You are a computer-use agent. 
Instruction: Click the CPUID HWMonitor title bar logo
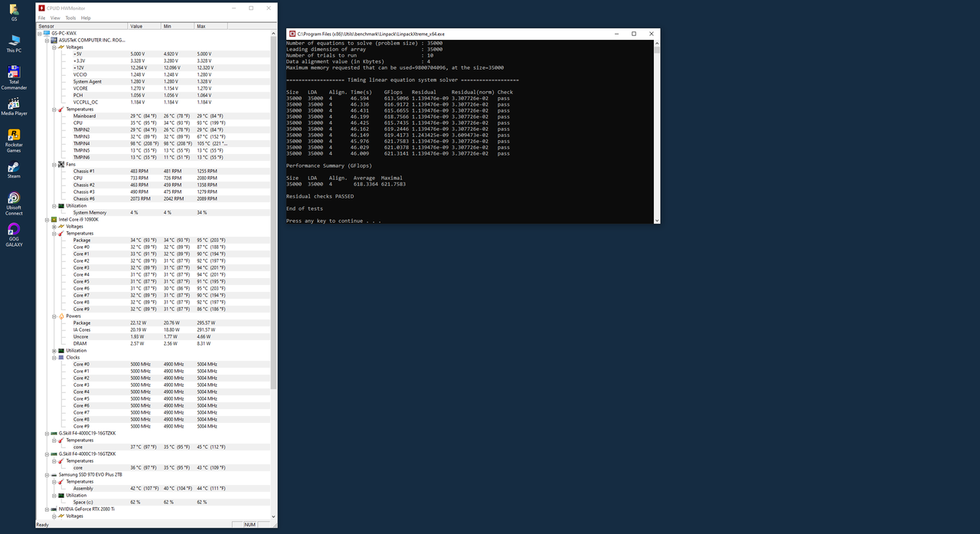41,8
